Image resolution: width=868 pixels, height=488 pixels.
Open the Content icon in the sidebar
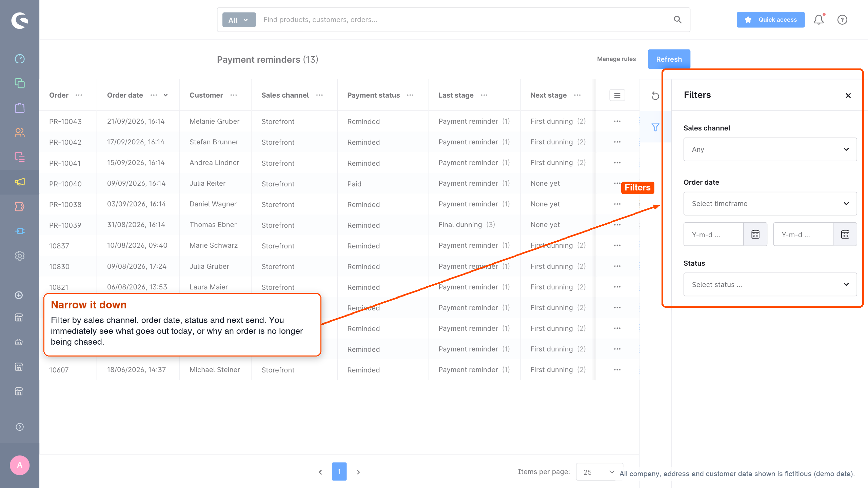(20, 157)
